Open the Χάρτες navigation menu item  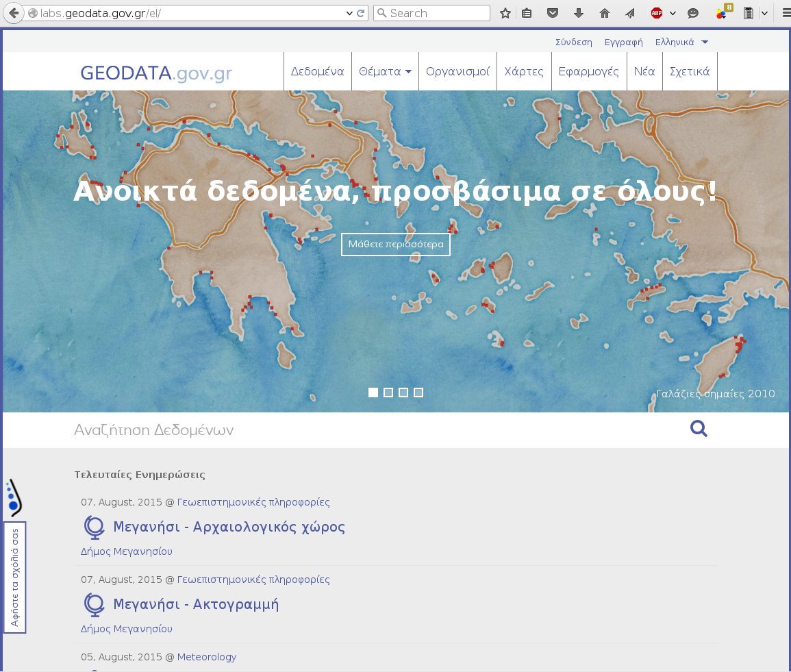[524, 71]
